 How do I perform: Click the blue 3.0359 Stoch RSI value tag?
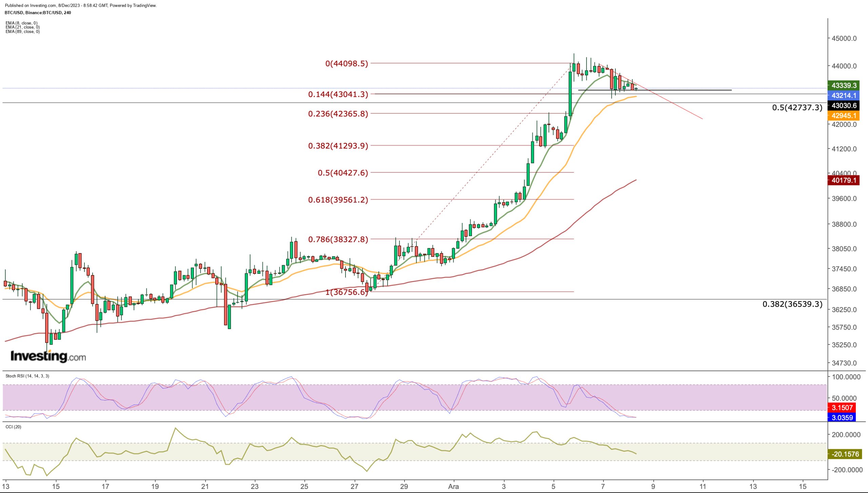pos(842,418)
